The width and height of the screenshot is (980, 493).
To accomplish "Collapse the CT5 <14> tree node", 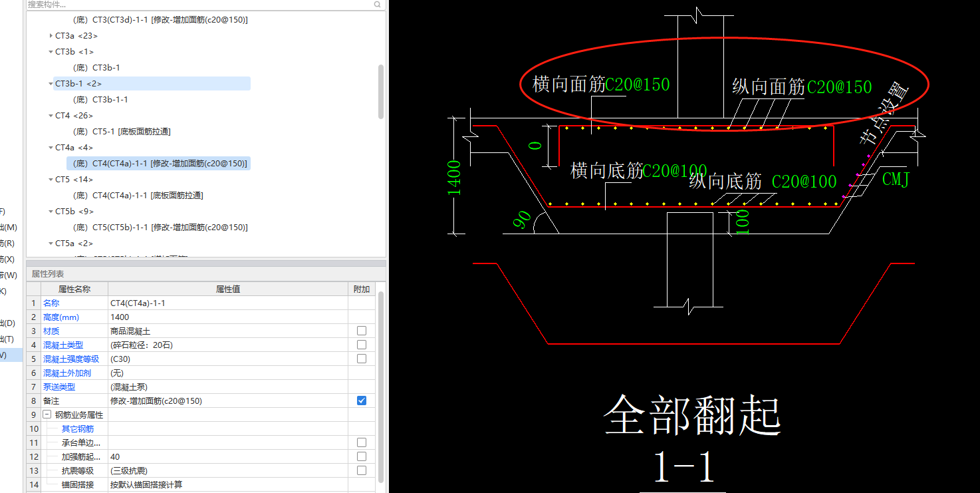I will [51, 180].
